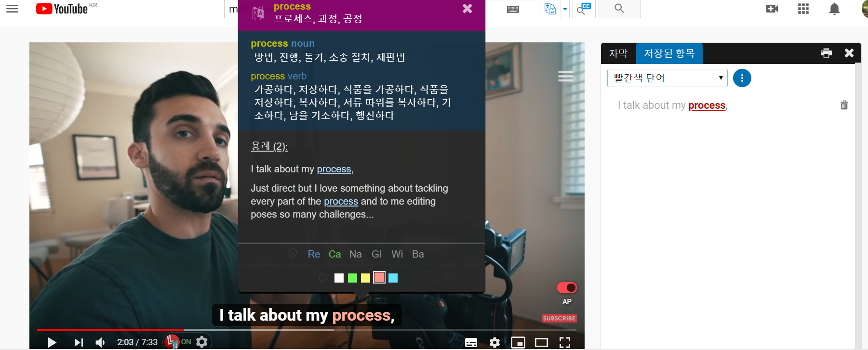Click the info icon beside color swatches
The height and width of the screenshot is (350, 868).
pos(323,278)
